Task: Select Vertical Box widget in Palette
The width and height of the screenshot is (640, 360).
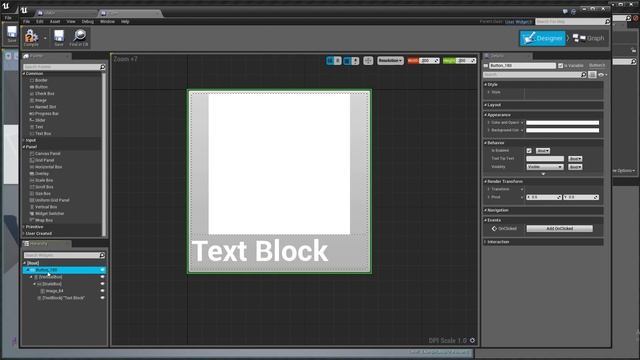Action: pyautogui.click(x=43, y=207)
